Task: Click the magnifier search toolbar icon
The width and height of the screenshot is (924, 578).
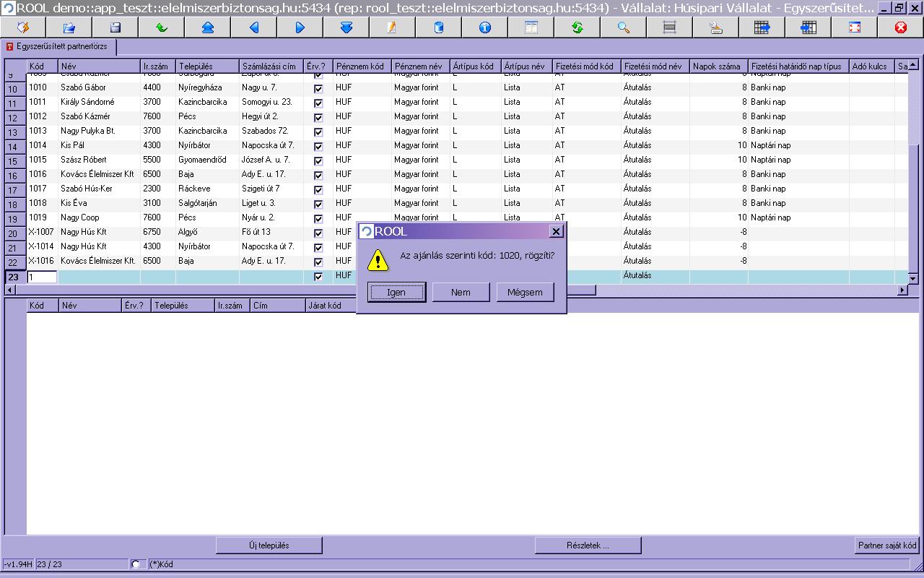Action: pyautogui.click(x=624, y=27)
